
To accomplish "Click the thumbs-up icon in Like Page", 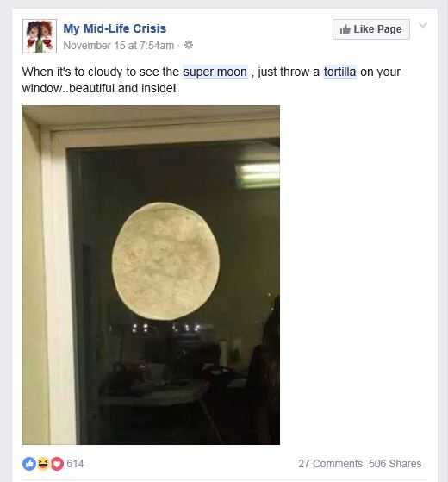I will click(345, 29).
